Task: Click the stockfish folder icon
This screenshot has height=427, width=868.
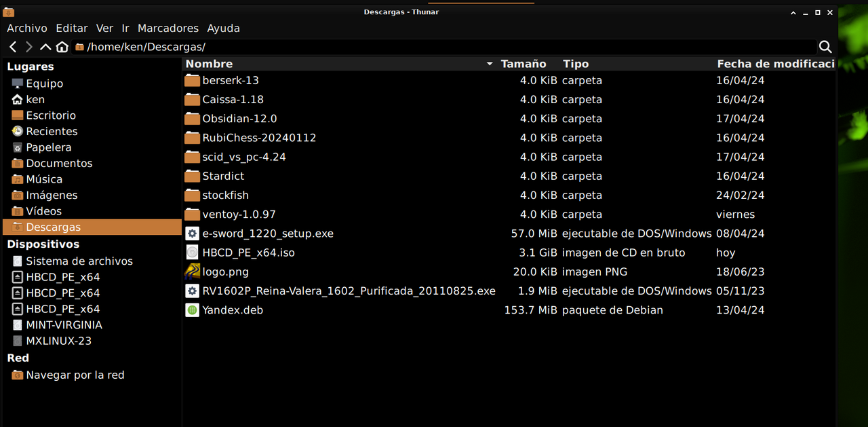Action: coord(193,195)
